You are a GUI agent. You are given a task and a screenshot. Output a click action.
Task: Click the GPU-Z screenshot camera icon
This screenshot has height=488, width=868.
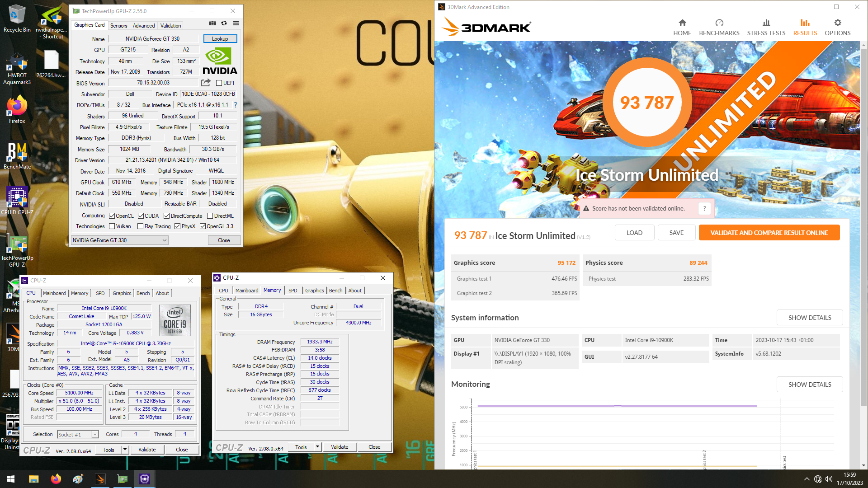tap(212, 23)
